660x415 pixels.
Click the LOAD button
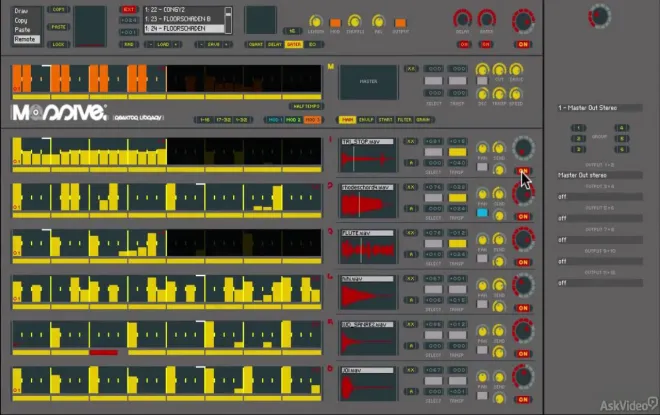(x=163, y=44)
